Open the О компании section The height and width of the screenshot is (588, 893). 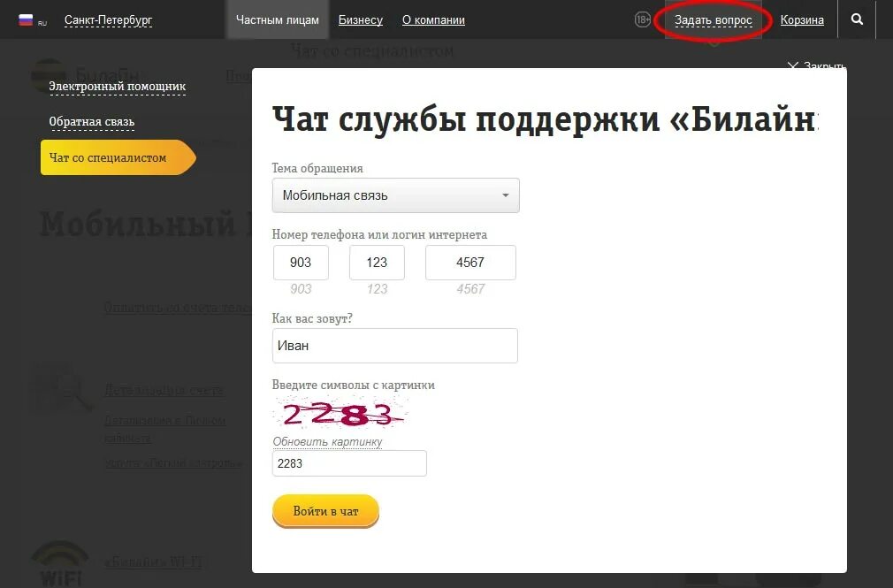tap(433, 20)
